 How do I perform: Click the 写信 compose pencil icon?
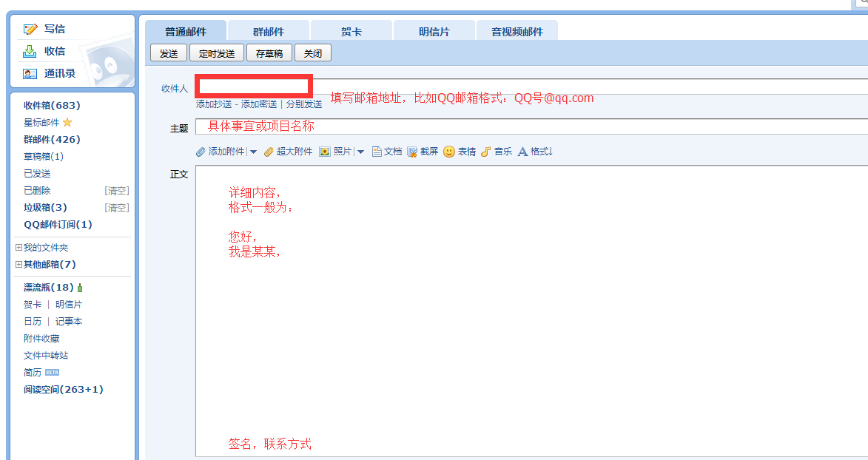30,29
